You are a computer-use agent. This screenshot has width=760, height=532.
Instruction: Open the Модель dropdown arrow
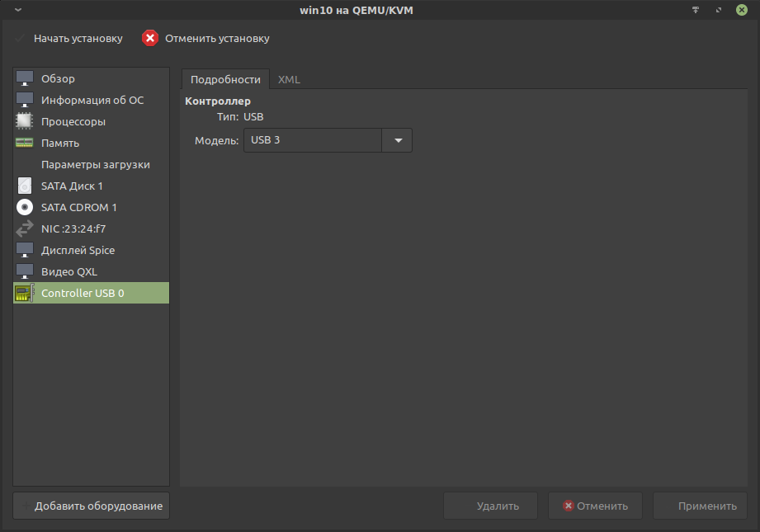pyautogui.click(x=397, y=140)
